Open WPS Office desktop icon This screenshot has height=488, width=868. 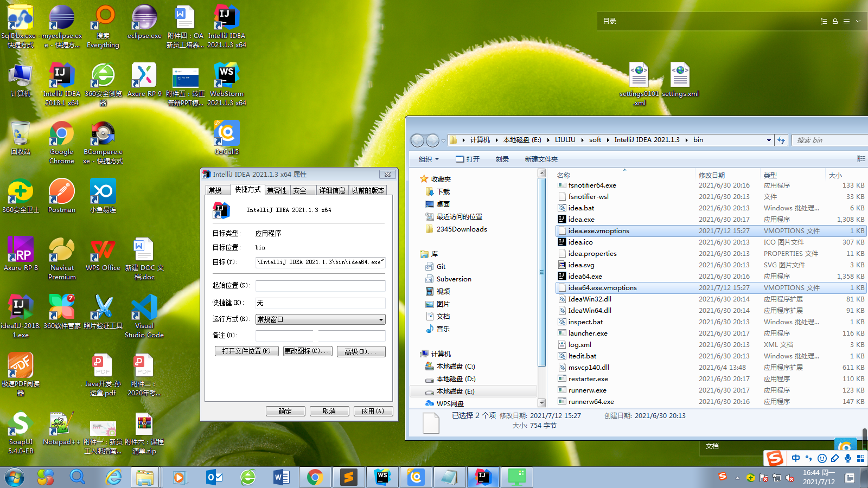pos(103,254)
